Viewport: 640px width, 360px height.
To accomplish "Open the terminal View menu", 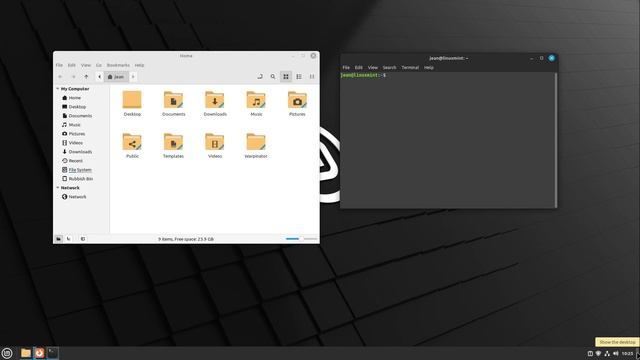I will (373, 67).
